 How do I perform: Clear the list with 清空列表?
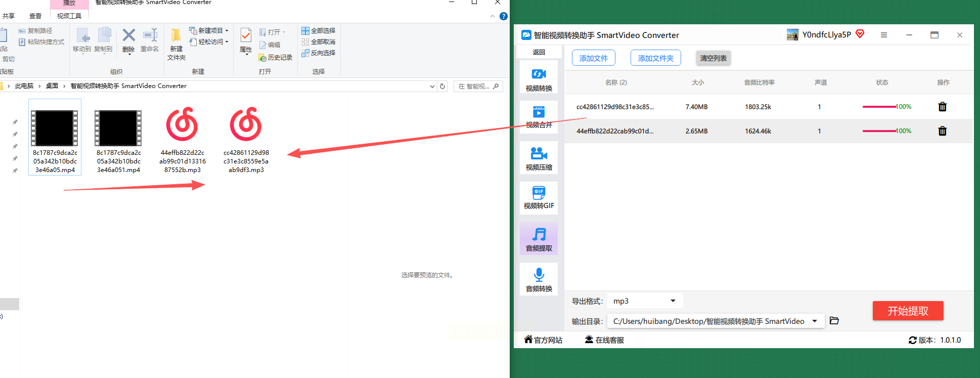tap(714, 58)
